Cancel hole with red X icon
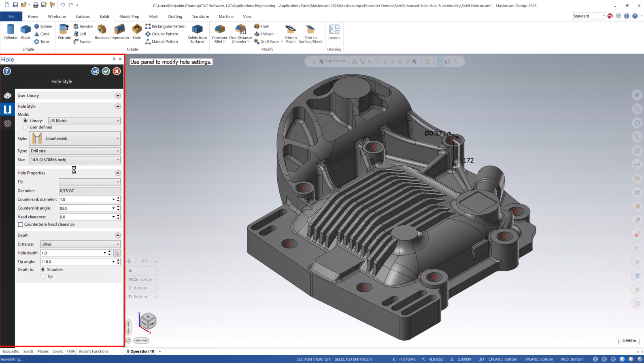The image size is (644, 363). (x=117, y=71)
